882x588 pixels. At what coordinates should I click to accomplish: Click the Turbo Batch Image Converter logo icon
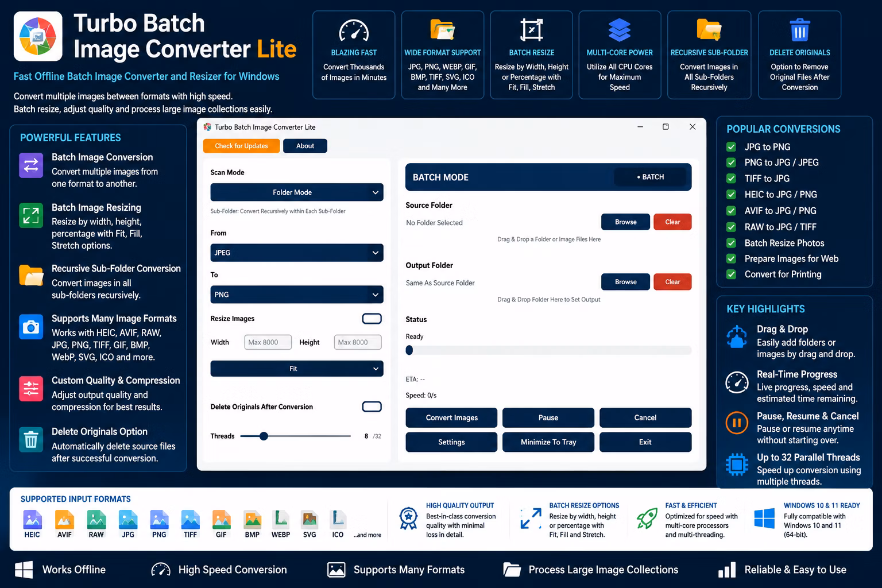click(38, 36)
